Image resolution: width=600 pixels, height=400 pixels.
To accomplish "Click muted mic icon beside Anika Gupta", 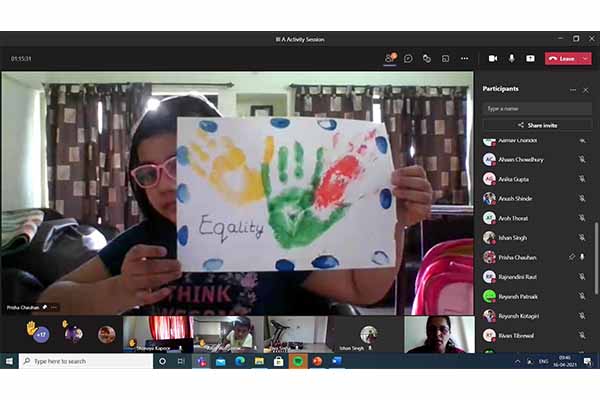I will [582, 179].
